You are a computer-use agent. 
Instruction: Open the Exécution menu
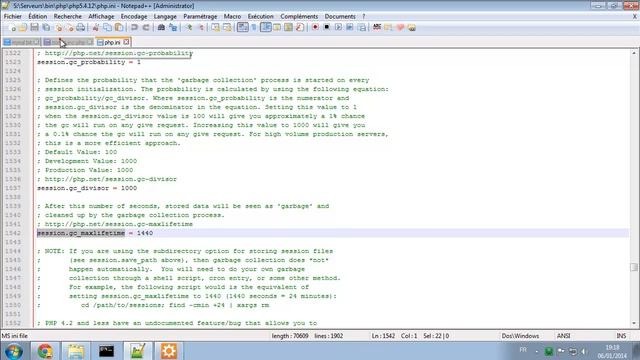pyautogui.click(x=260, y=16)
